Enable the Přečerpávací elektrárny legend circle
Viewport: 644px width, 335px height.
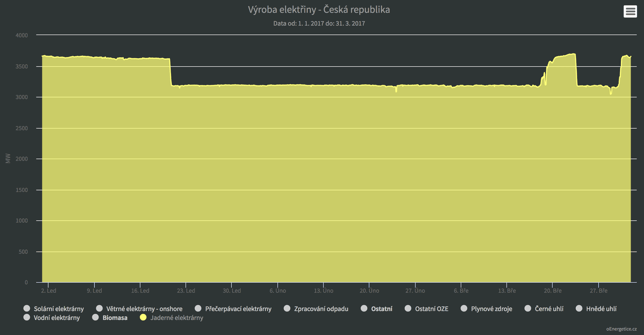point(198,309)
